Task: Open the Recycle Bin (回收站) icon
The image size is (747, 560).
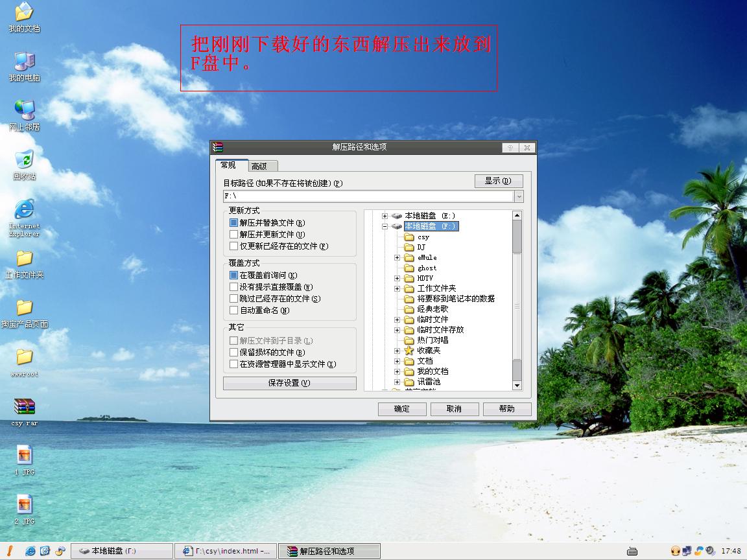Action: (25, 159)
